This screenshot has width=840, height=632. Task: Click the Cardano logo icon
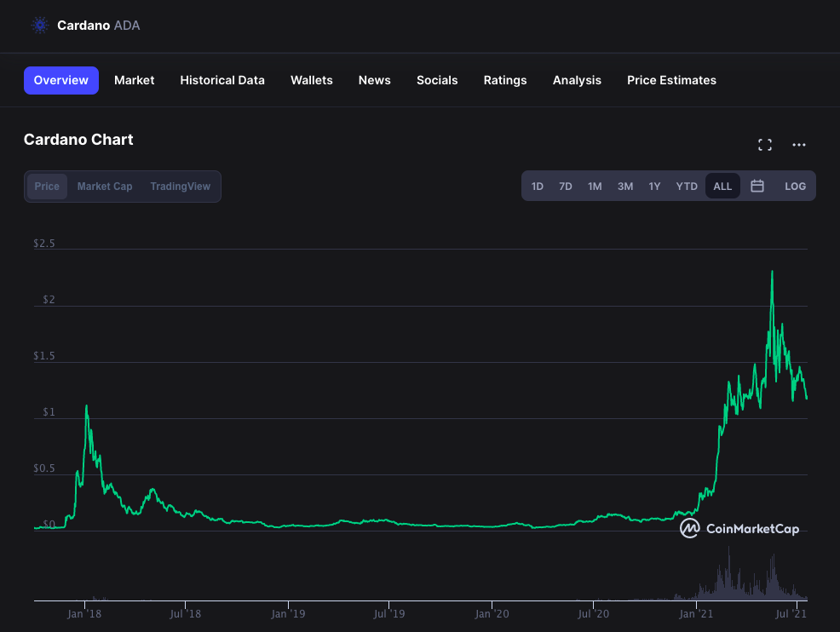(40, 26)
